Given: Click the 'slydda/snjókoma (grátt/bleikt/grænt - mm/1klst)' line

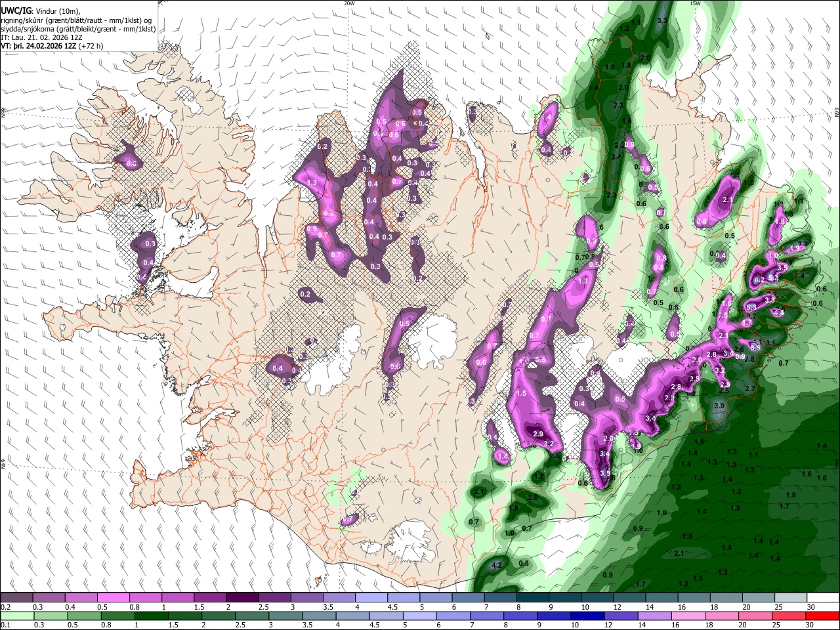Looking at the screenshot, I should (78, 29).
